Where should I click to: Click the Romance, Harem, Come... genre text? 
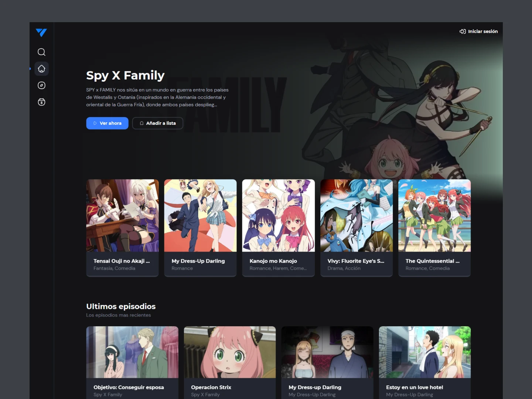278,268
